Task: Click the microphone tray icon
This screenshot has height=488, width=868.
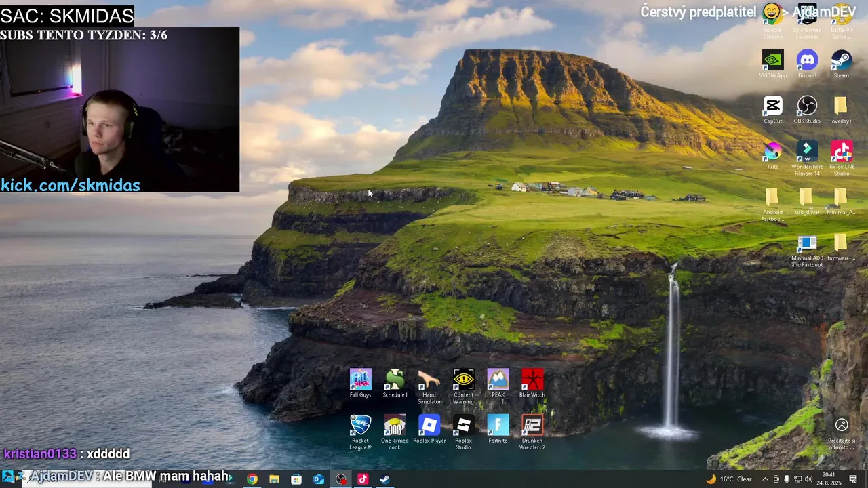Action: 787,479
